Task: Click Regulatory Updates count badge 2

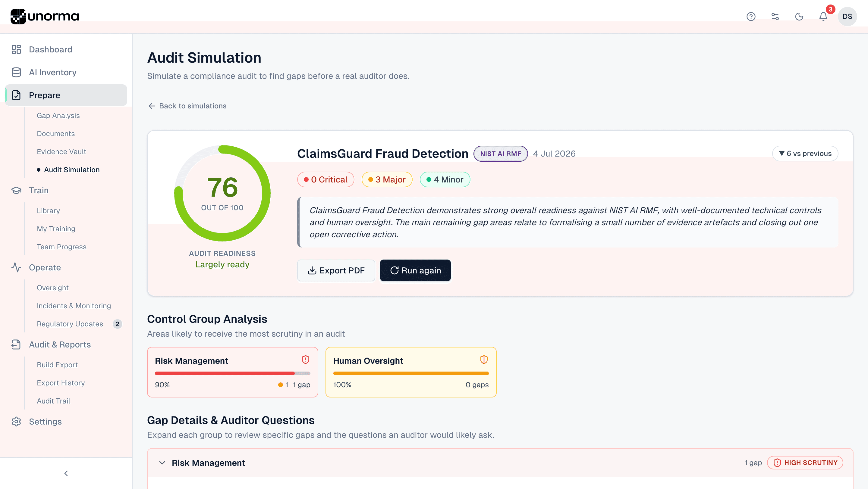Action: pos(117,324)
